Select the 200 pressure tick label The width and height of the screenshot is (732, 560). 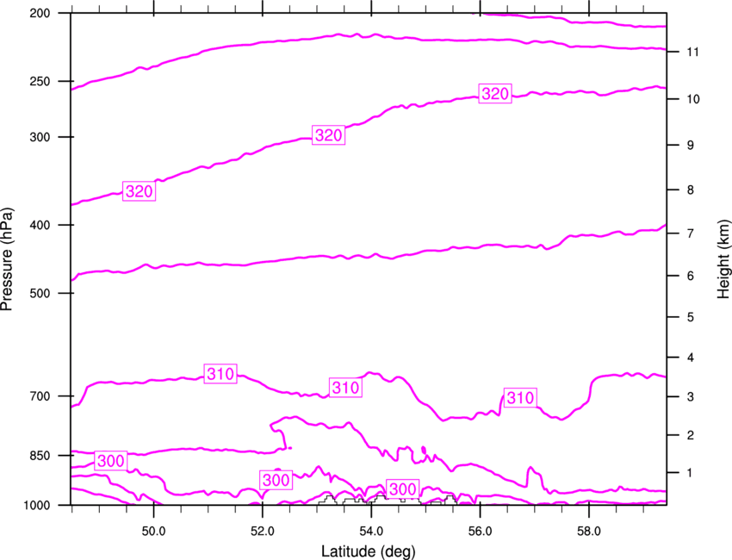(40, 13)
